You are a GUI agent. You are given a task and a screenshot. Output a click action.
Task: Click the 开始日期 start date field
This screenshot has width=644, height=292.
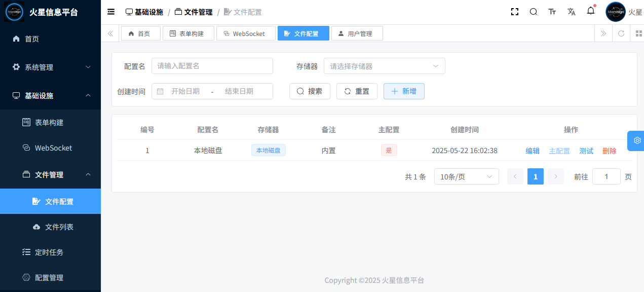[x=185, y=91]
